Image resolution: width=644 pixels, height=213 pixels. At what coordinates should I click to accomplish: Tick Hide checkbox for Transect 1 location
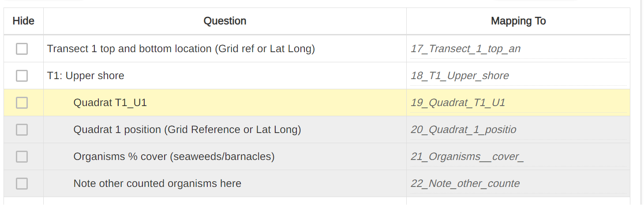(x=22, y=49)
